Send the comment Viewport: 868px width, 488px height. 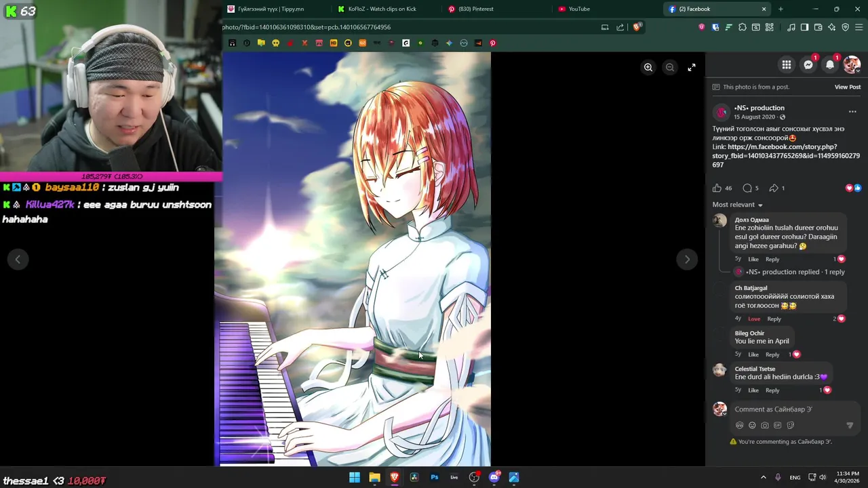pos(850,426)
